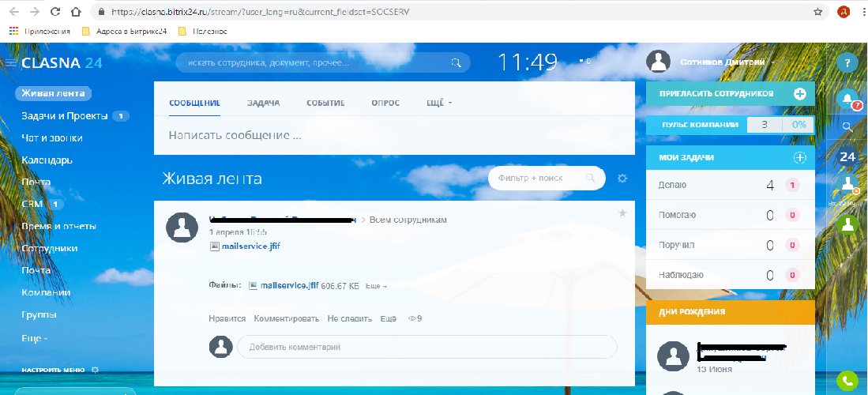Expand the Ещё dropdown in post composer tabs
The width and height of the screenshot is (868, 395).
[x=440, y=103]
